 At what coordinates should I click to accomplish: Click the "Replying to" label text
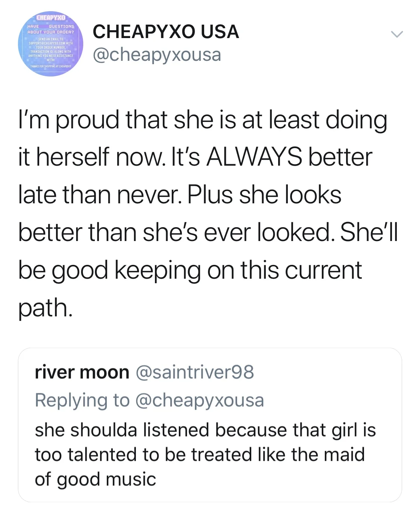coord(82,400)
